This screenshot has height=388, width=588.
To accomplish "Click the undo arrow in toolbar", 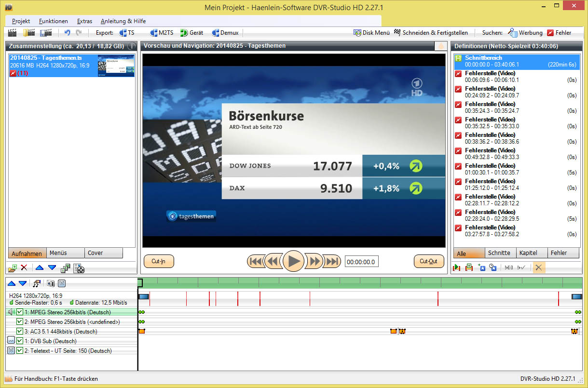I will point(68,33).
